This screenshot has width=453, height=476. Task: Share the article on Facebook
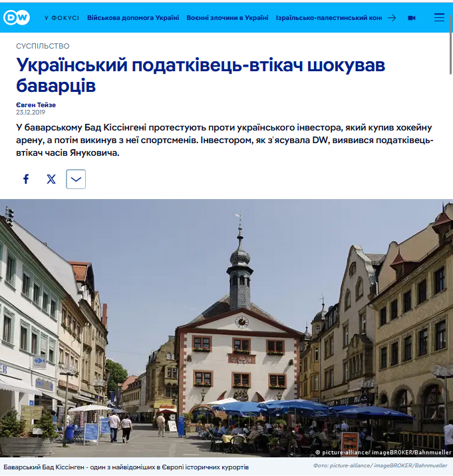[26, 179]
